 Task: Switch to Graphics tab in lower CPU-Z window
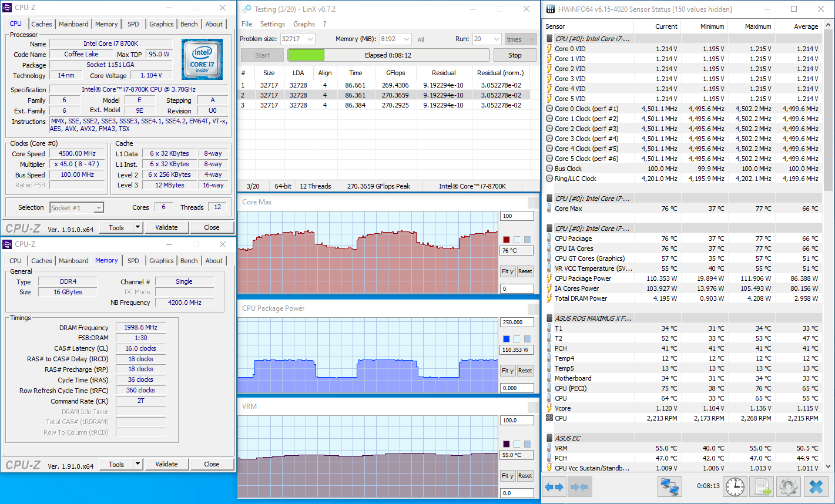161,261
